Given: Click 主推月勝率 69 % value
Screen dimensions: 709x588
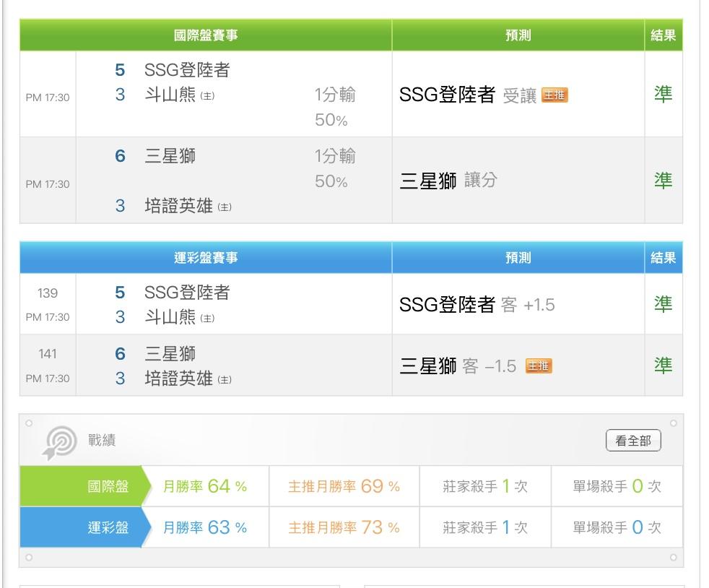Looking at the screenshot, I should coord(344,486).
